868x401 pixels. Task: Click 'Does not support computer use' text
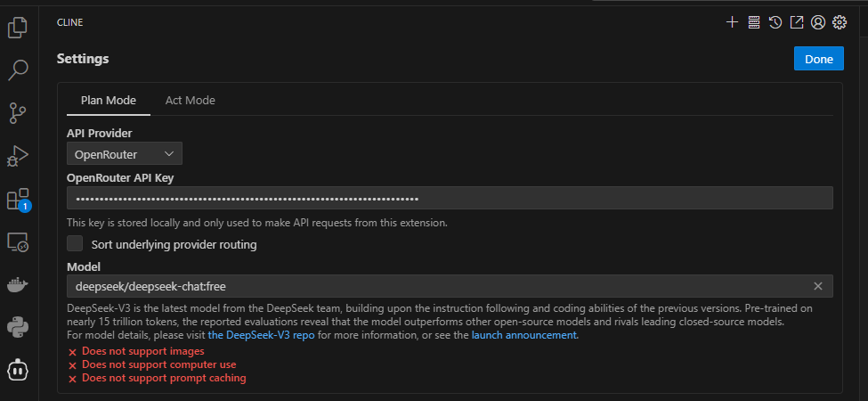pos(159,364)
